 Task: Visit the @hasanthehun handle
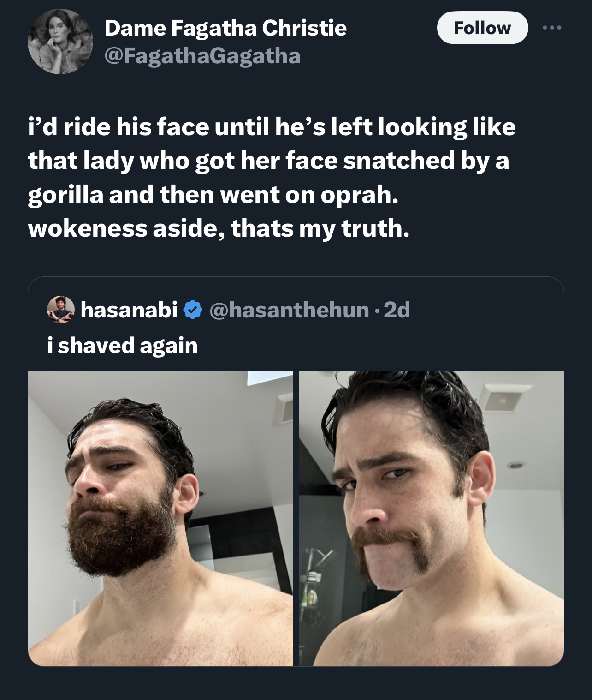(x=289, y=310)
